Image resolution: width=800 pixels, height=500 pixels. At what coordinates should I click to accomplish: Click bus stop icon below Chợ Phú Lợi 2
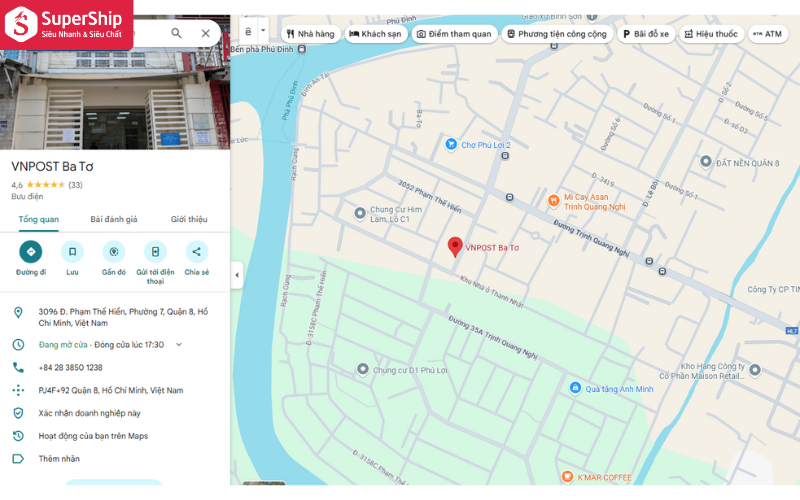click(505, 156)
